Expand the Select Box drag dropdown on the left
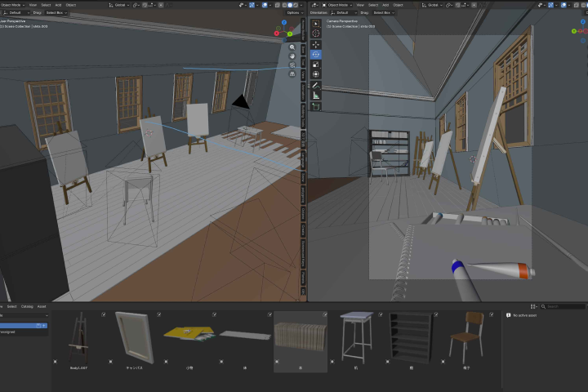 click(x=56, y=13)
